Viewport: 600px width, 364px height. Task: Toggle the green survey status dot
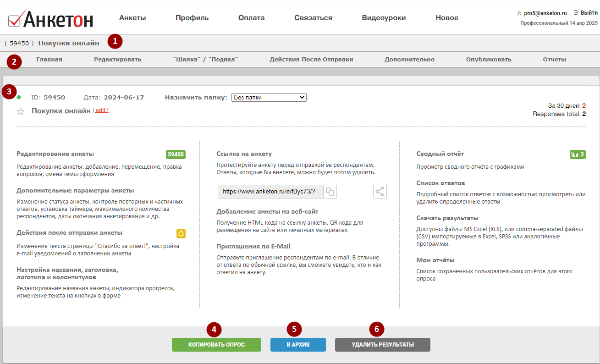point(19,97)
